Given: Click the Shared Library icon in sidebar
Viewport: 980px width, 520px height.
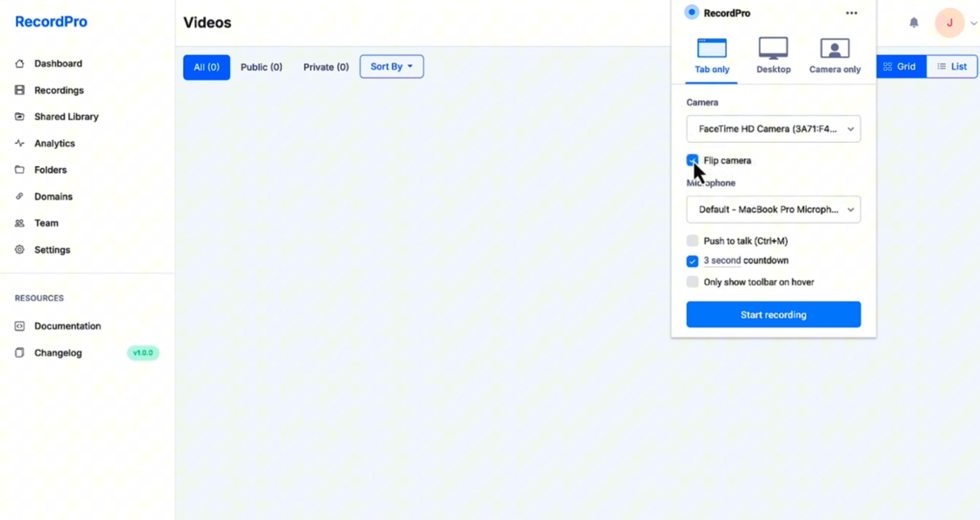Looking at the screenshot, I should (20, 116).
